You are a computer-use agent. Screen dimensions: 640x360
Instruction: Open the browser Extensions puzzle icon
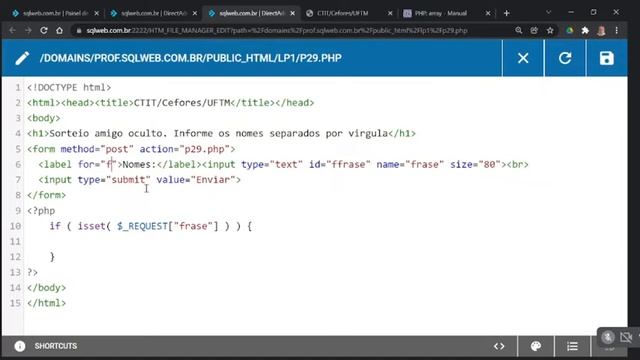coord(585,30)
